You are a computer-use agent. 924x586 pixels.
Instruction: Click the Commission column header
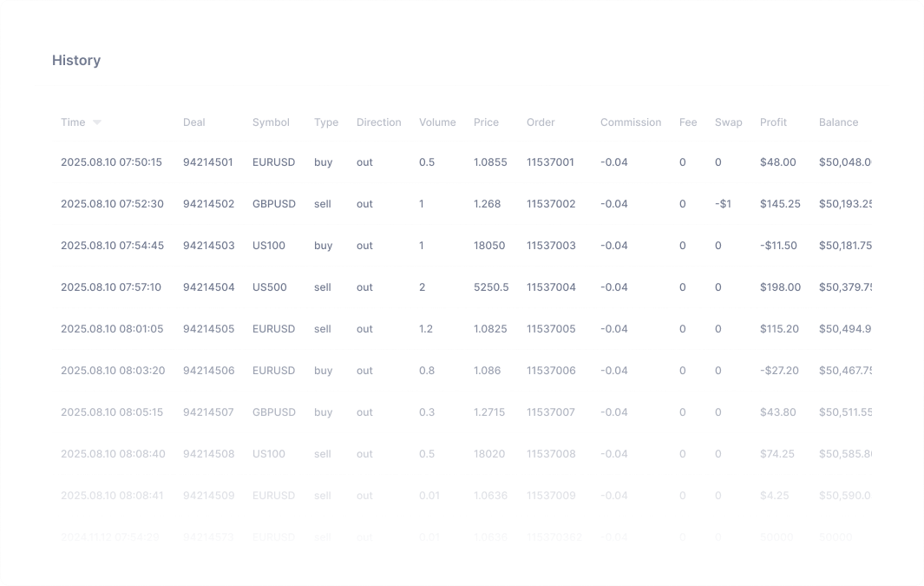click(x=631, y=122)
